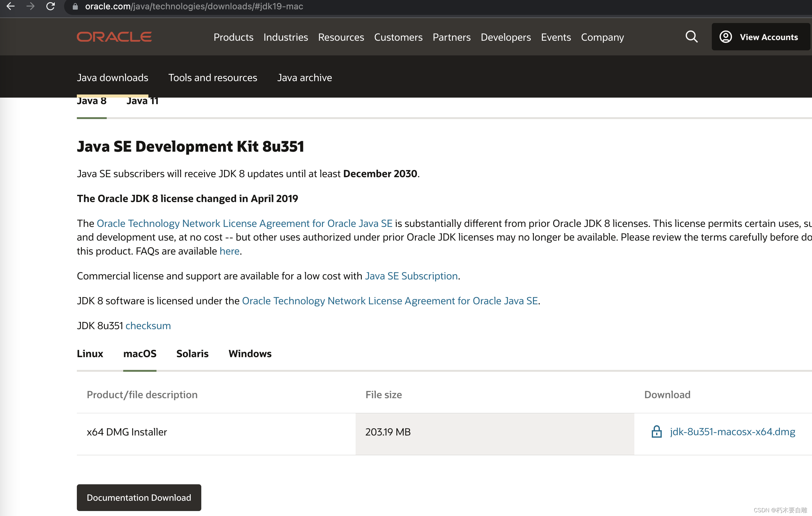Open the JDK 8u351 checksum link
The image size is (812, 516).
click(x=148, y=326)
